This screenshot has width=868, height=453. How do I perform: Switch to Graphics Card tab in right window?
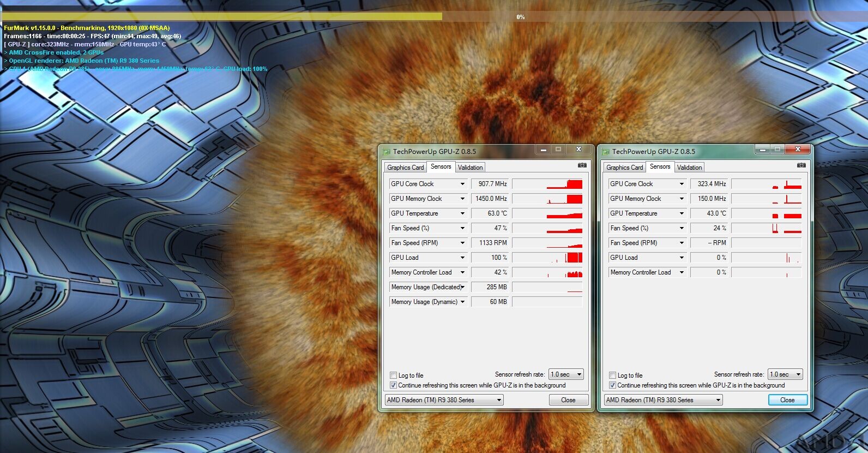[x=625, y=168]
